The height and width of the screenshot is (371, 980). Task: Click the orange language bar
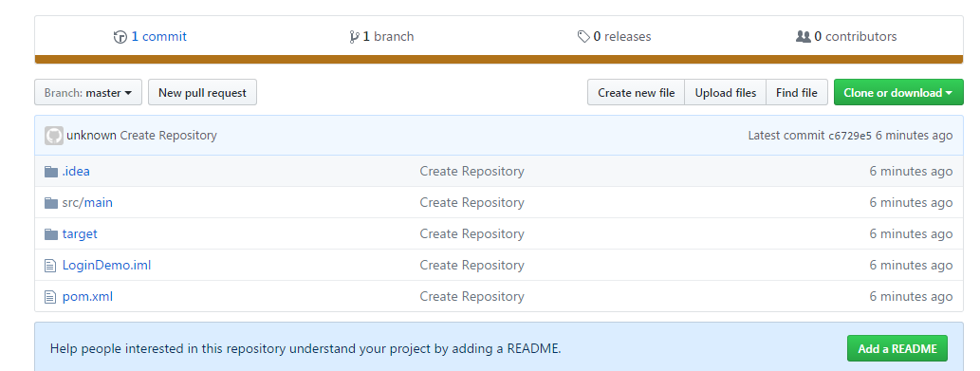pos(499,60)
